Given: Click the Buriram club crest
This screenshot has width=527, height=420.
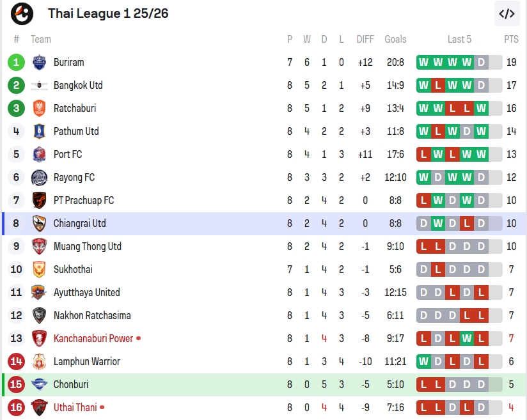Looking at the screenshot, I should pos(40,62).
